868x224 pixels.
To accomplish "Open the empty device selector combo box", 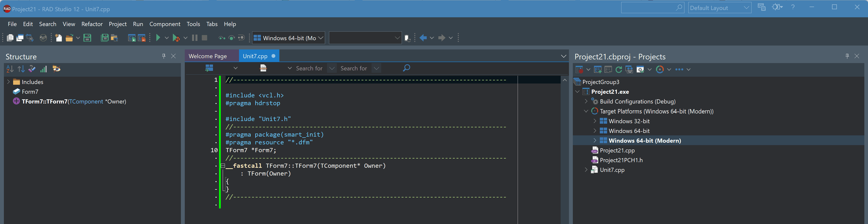I will click(x=365, y=38).
